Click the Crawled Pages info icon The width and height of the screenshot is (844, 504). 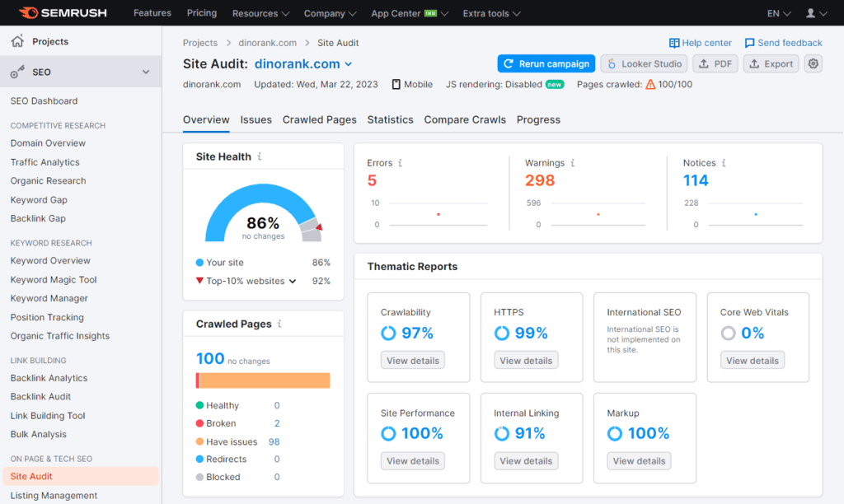pyautogui.click(x=279, y=324)
